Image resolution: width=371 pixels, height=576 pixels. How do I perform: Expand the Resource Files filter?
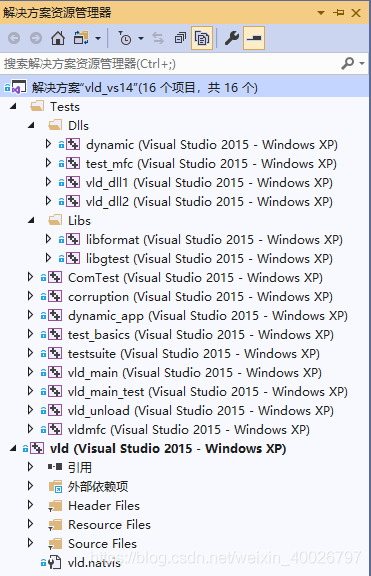tap(30, 524)
